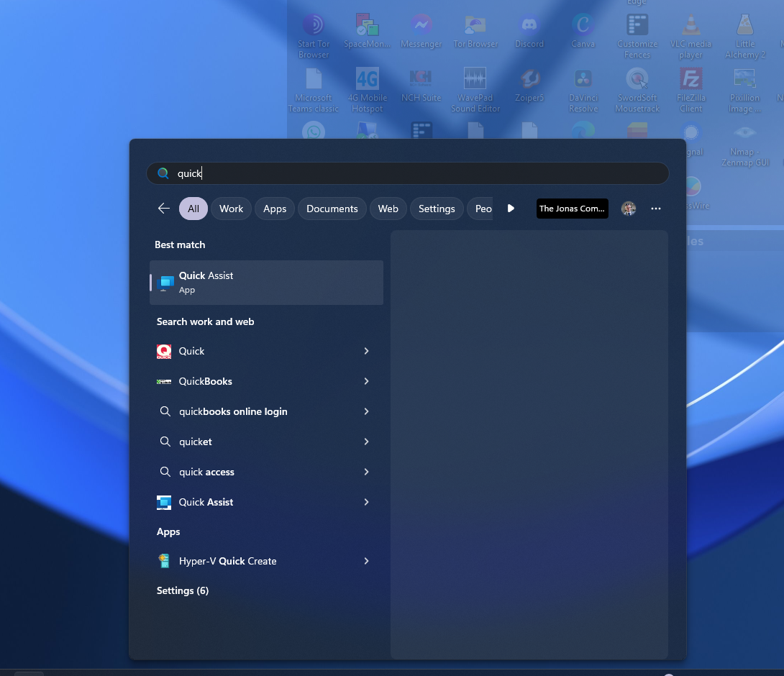784x676 pixels.
Task: Open the three-dots more options menu
Action: [655, 209]
